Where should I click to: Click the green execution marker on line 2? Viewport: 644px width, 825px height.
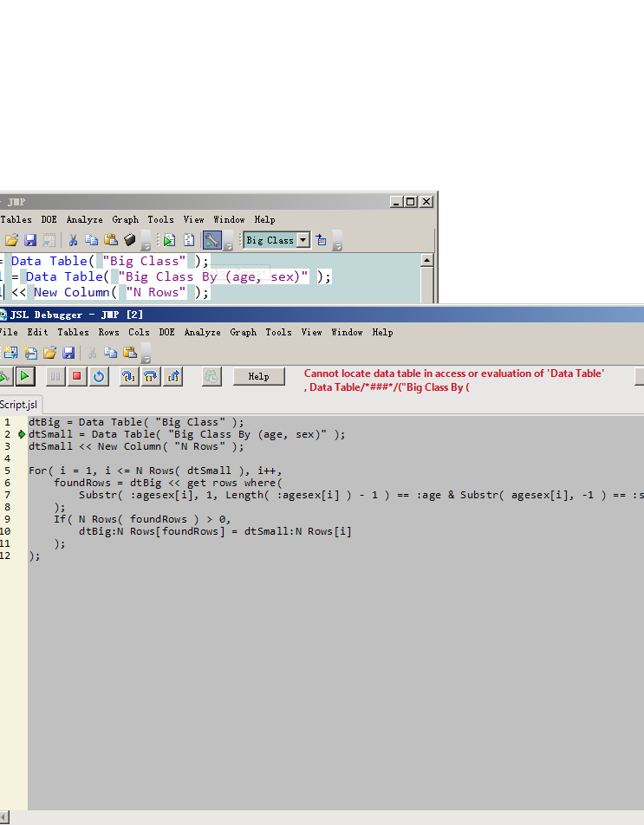pyautogui.click(x=21, y=434)
